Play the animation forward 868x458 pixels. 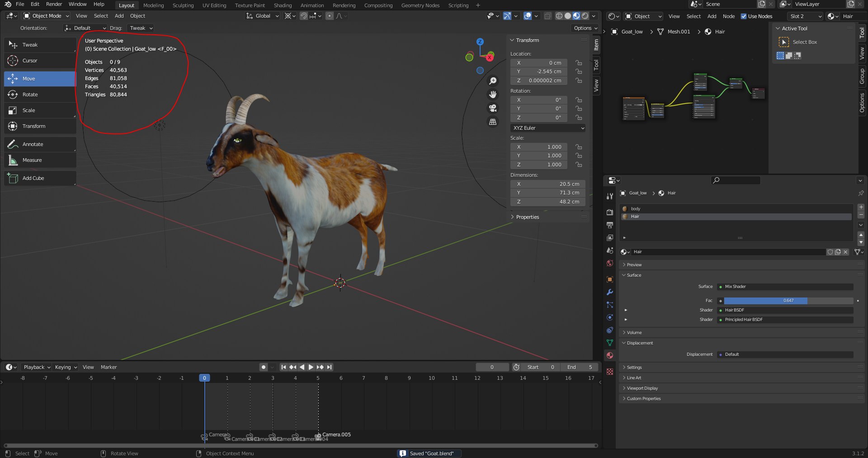311,367
